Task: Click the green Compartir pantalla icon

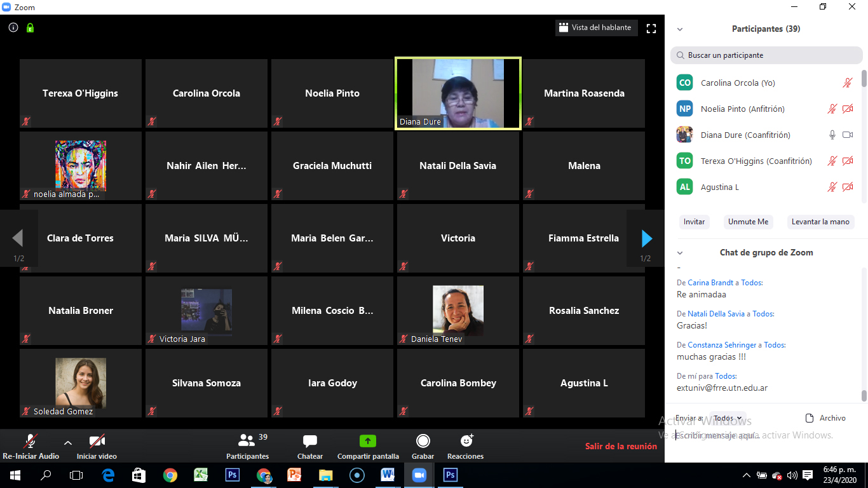Action: [368, 441]
